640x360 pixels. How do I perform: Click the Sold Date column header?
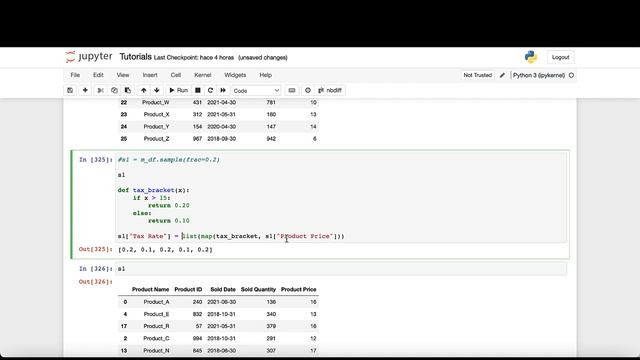[x=223, y=289]
